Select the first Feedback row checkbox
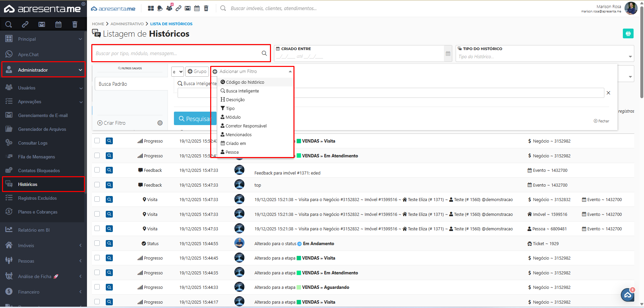The image size is (644, 308). pos(97,170)
